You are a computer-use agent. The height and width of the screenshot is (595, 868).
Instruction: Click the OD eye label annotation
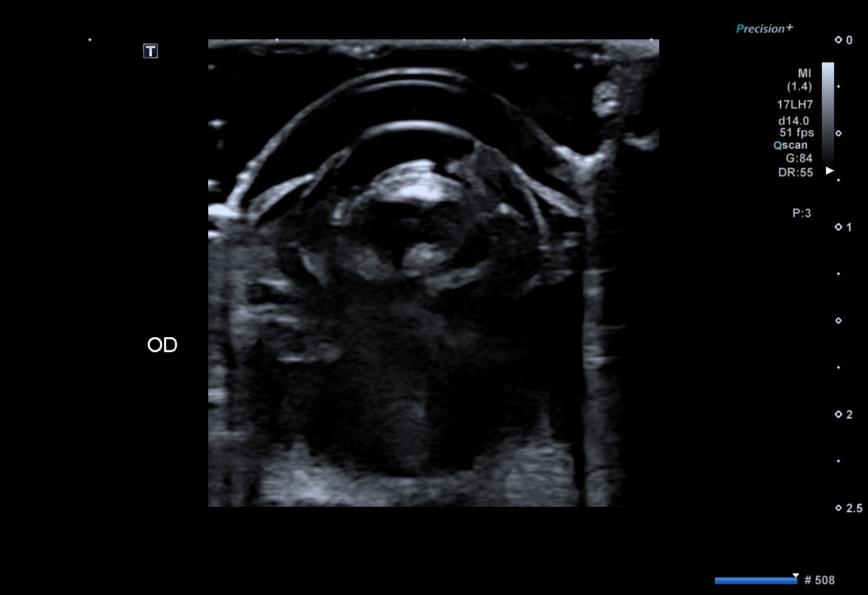pyautogui.click(x=162, y=345)
